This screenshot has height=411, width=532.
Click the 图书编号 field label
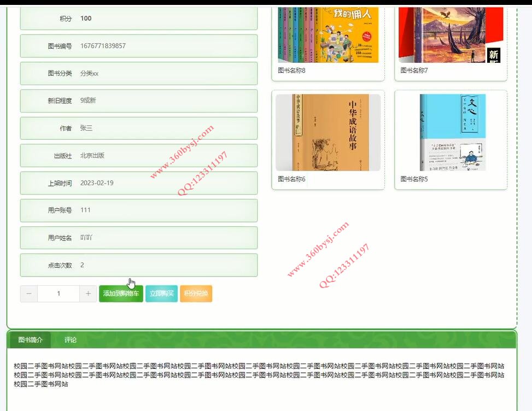(x=60, y=46)
